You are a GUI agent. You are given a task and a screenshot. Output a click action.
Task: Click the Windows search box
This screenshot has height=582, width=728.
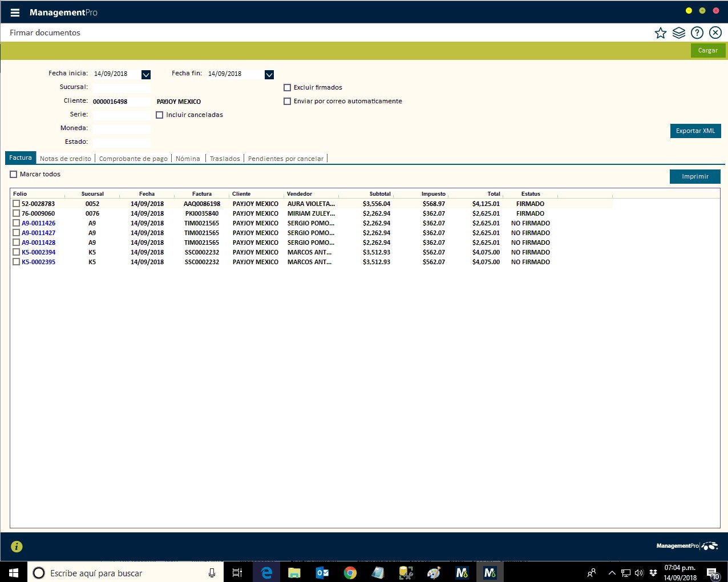pyautogui.click(x=125, y=573)
